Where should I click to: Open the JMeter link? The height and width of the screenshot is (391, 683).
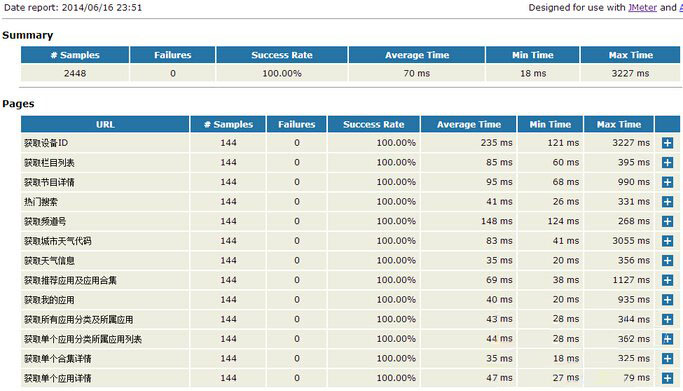[x=642, y=7]
